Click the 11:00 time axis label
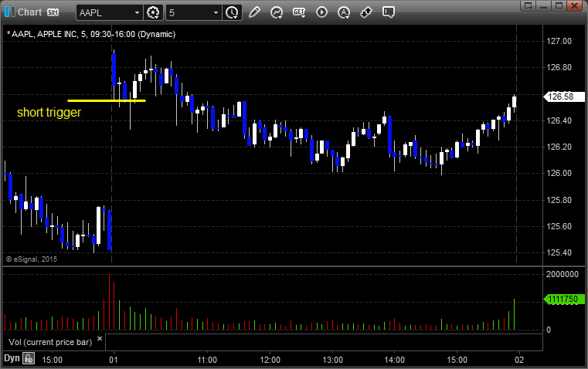Screen dimensions: 588x369 pyautogui.click(x=207, y=360)
